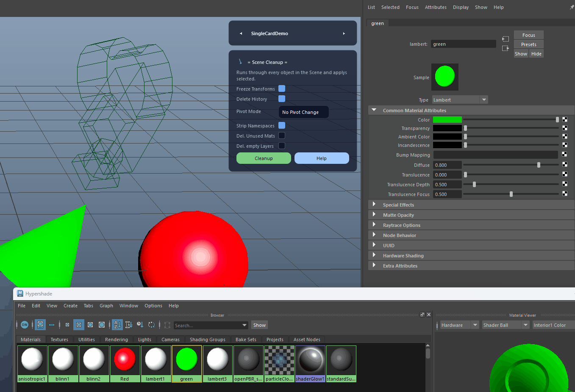Open the Graph menu in Hypershade
Viewport: 575px width, 392px height.
click(106, 306)
